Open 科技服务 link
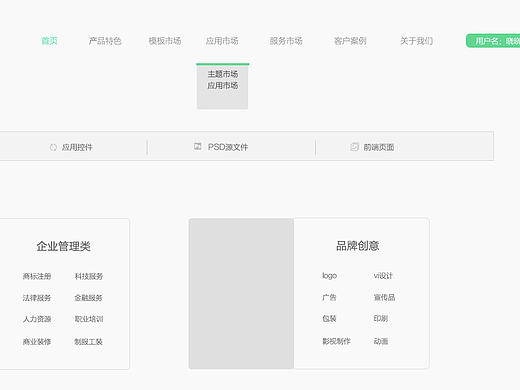Viewport: 520px width, 390px height. [89, 276]
